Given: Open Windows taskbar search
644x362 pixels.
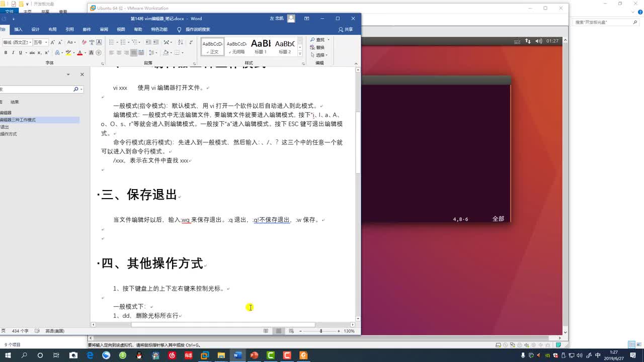Looking at the screenshot, I should coord(24,355).
